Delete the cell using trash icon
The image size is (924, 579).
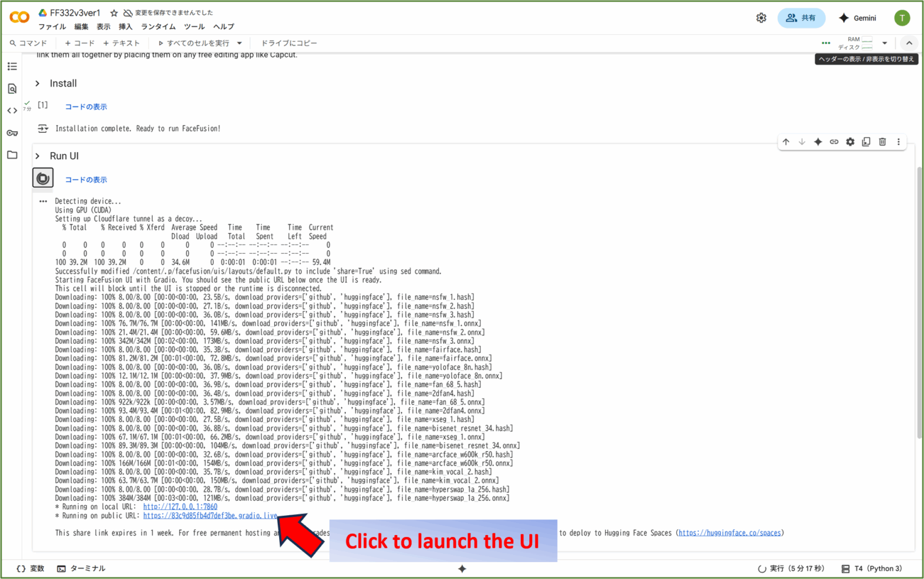point(882,142)
